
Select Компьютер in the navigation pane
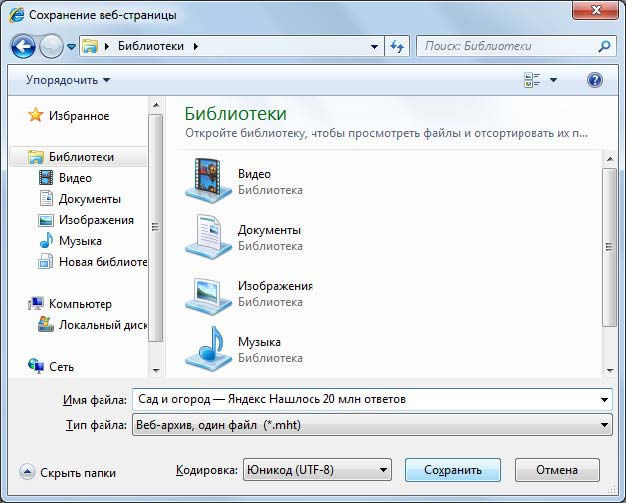coord(80,304)
